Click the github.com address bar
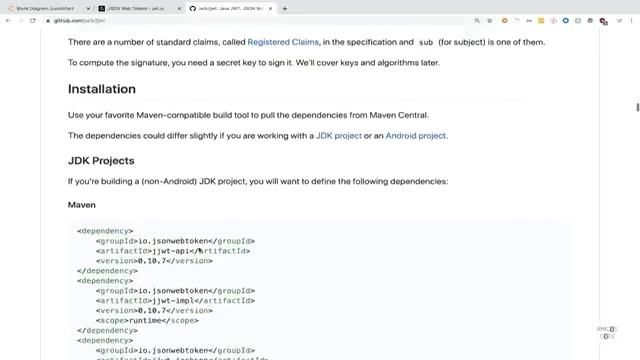Screen dimensions: 640x360 click(x=261, y=20)
